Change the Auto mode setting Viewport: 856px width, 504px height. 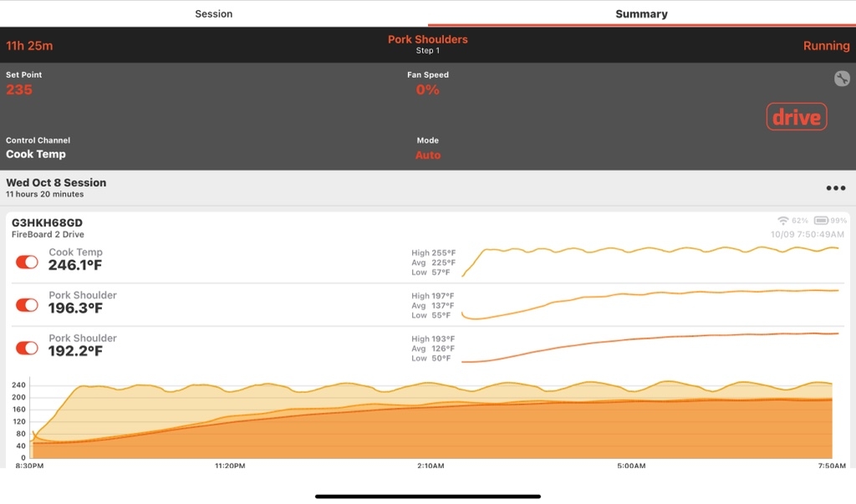427,155
